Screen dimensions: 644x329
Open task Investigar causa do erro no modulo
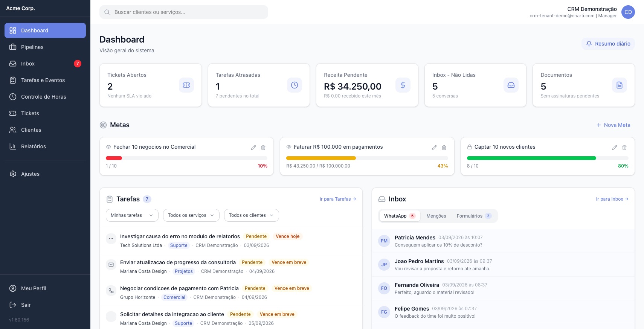[x=180, y=236]
